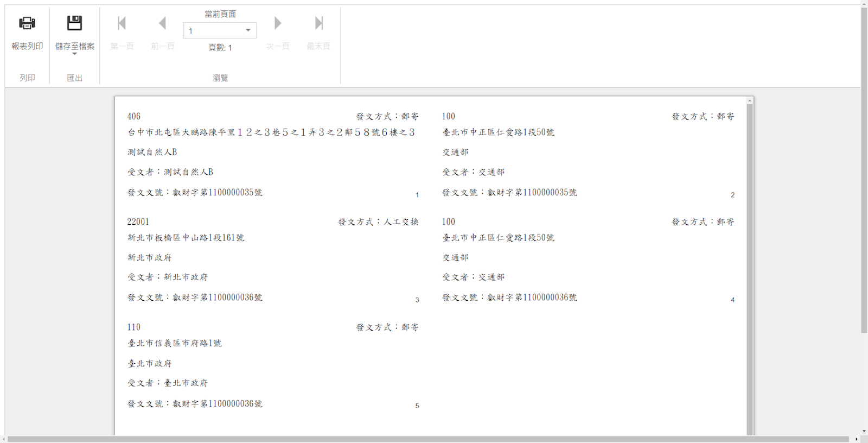Click the 新北市板橋區中山路1段161號 address text

186,238
